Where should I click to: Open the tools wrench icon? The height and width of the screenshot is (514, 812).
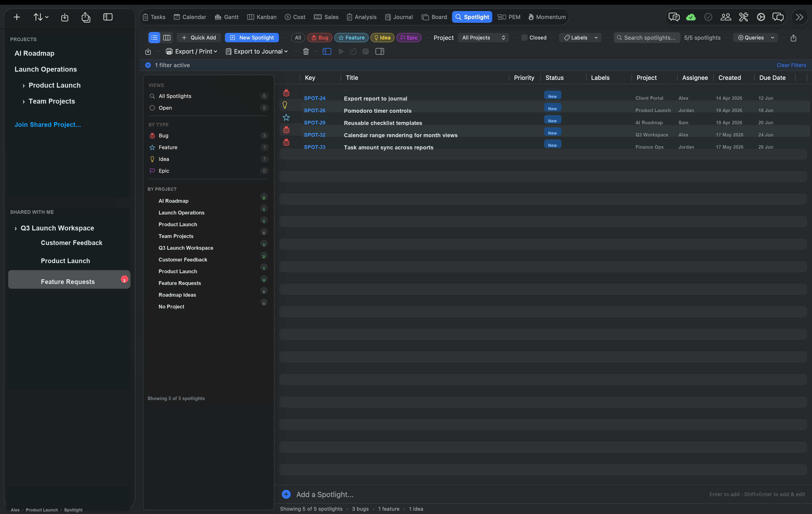(743, 17)
